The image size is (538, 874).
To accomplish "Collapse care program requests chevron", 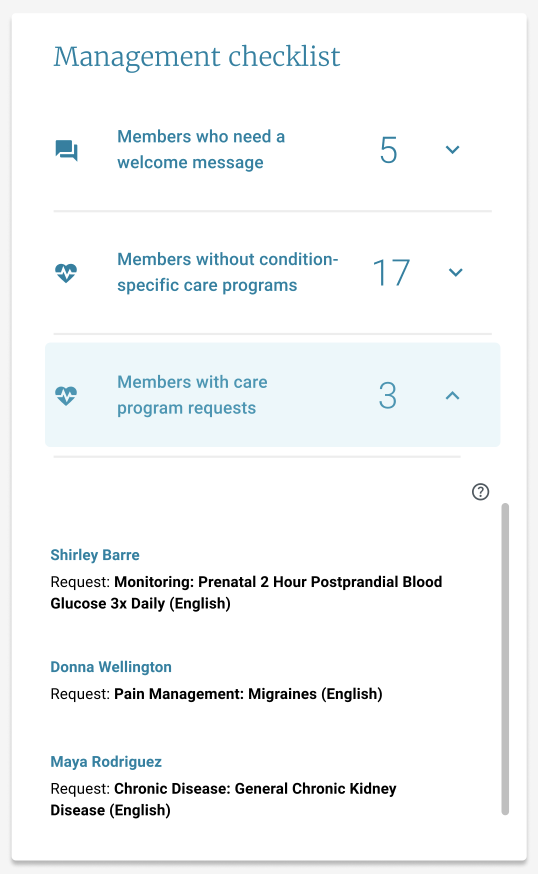I will (x=452, y=395).
